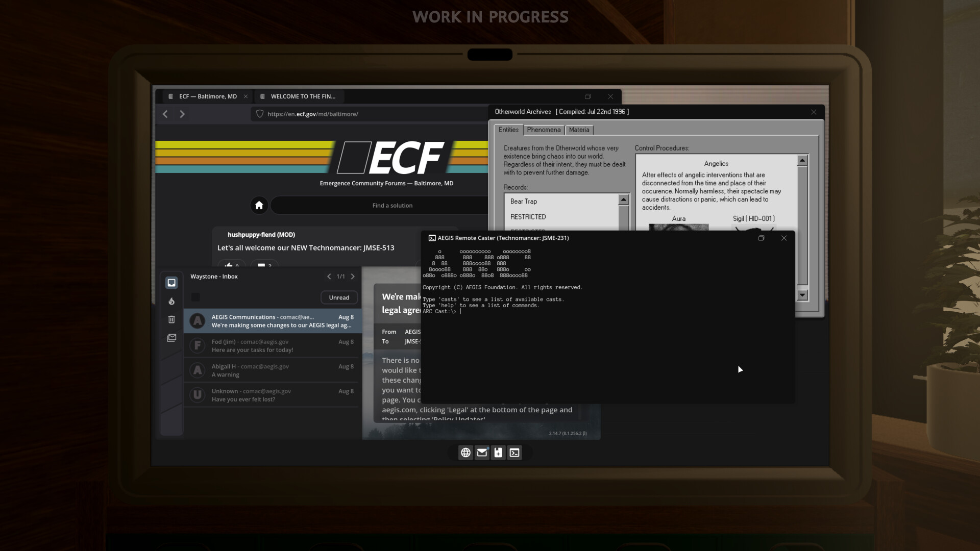
Task: Restore the browser window size
Action: [588, 96]
